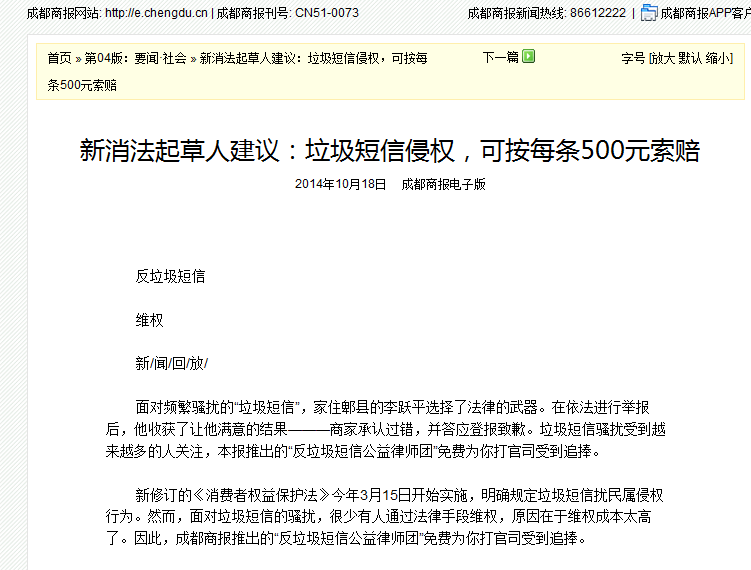Click the green next-article arrow icon

[x=529, y=57]
